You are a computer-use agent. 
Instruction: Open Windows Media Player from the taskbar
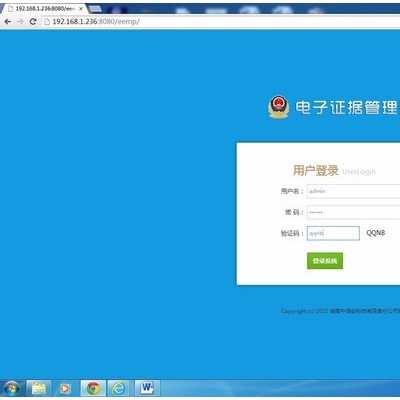[x=65, y=389]
